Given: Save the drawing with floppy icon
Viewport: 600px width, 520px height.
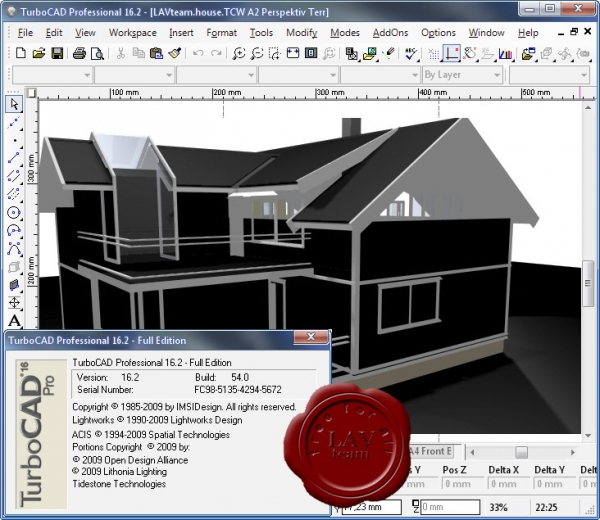Looking at the screenshot, I should tap(57, 53).
